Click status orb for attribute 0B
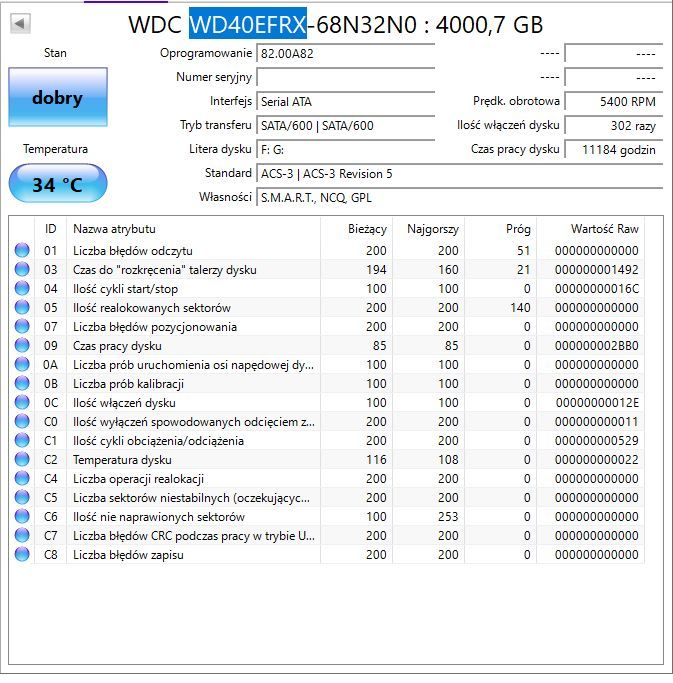This screenshot has height=683, width=673. tap(22, 383)
